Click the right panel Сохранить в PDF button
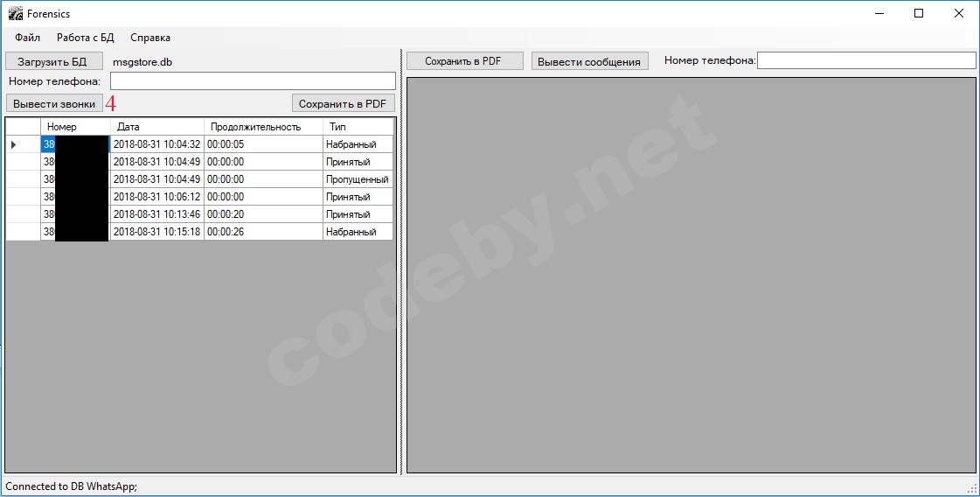 (464, 60)
